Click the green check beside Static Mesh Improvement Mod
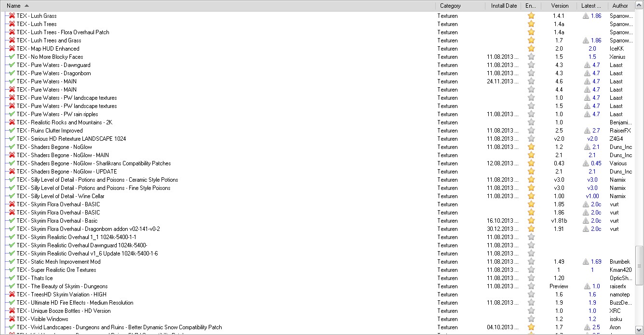The width and height of the screenshot is (644, 335). tap(12, 262)
